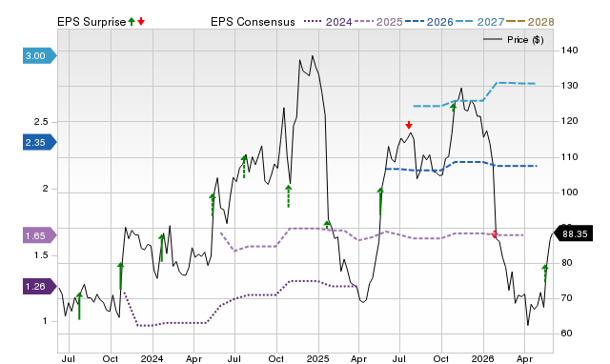Click the red down arrow beside EPS Surprise legend

coord(141,22)
